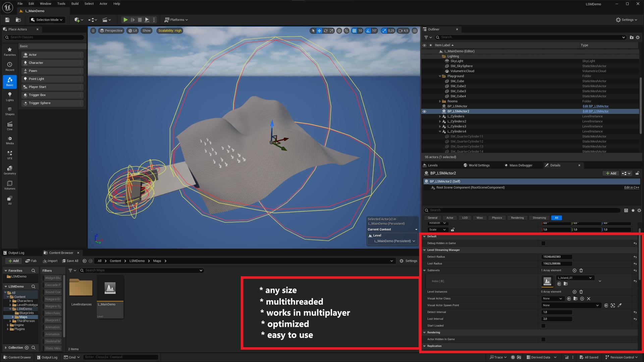Image resolution: width=644 pixels, height=362 pixels.
Task: Click Edit in C++ link
Action: (632, 188)
